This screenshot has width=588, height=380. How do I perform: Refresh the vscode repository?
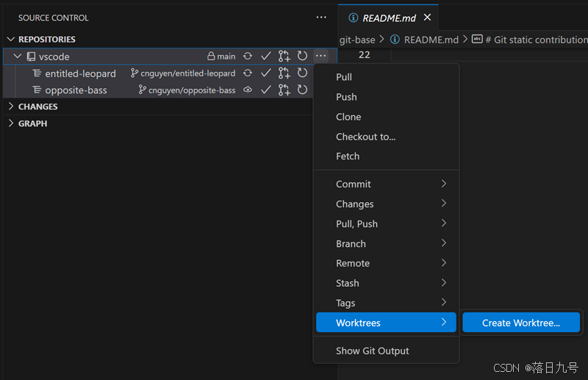(x=302, y=57)
